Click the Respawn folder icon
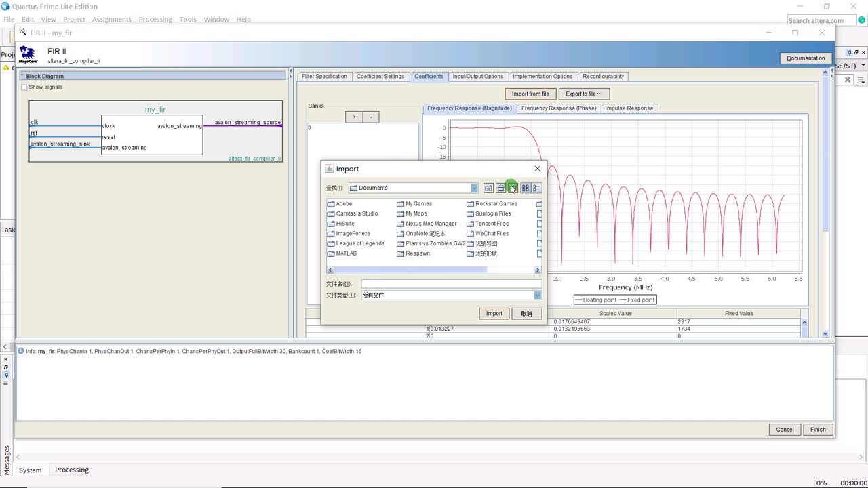The image size is (868, 488). click(401, 253)
